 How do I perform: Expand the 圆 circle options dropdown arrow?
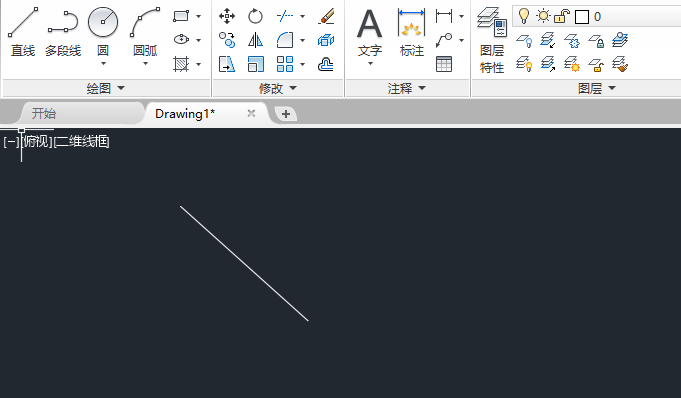(x=103, y=64)
